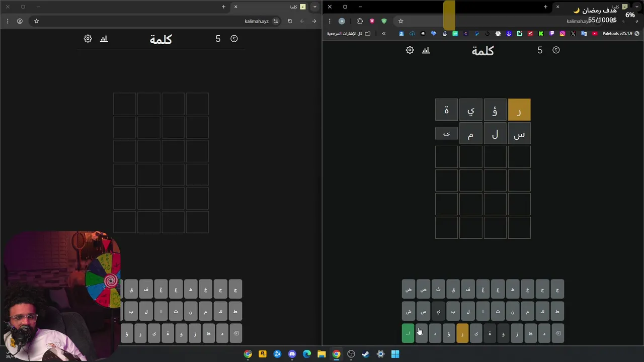Click dark ي key on right keyboard

coord(438,312)
